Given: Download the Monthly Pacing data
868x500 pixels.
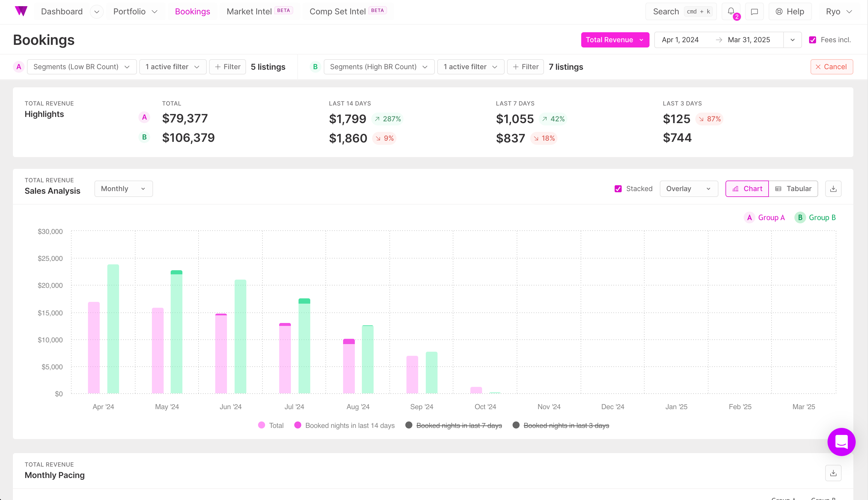Looking at the screenshot, I should [x=833, y=473].
